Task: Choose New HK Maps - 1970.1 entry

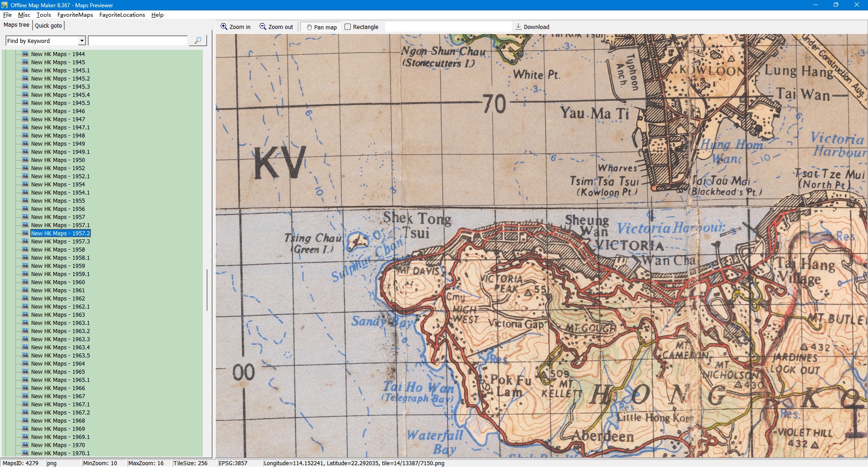Action: coord(60,453)
